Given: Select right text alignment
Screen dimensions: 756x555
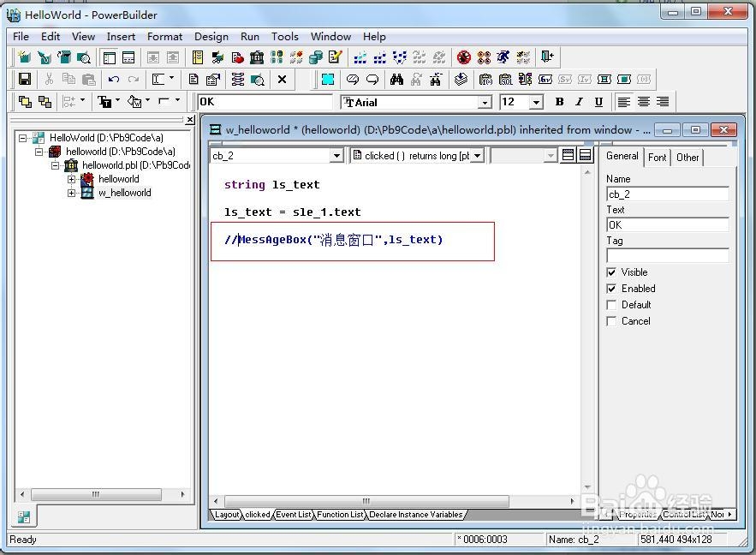Looking at the screenshot, I should click(x=664, y=102).
